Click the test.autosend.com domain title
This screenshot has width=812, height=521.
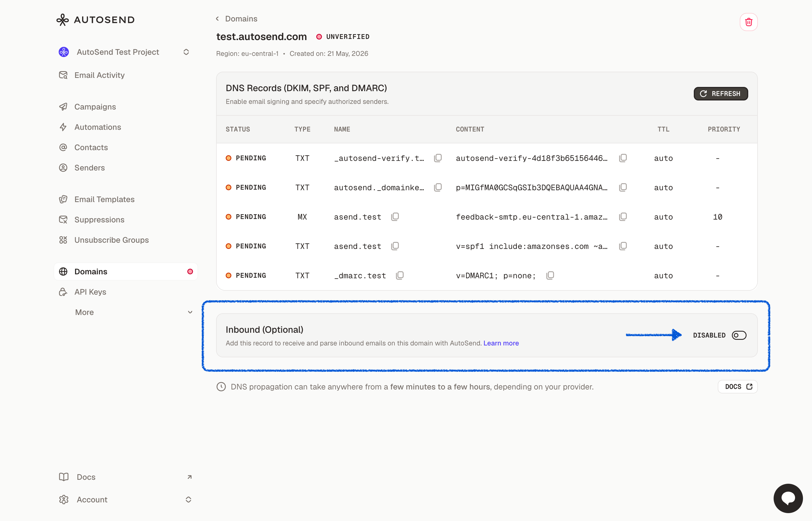262,36
